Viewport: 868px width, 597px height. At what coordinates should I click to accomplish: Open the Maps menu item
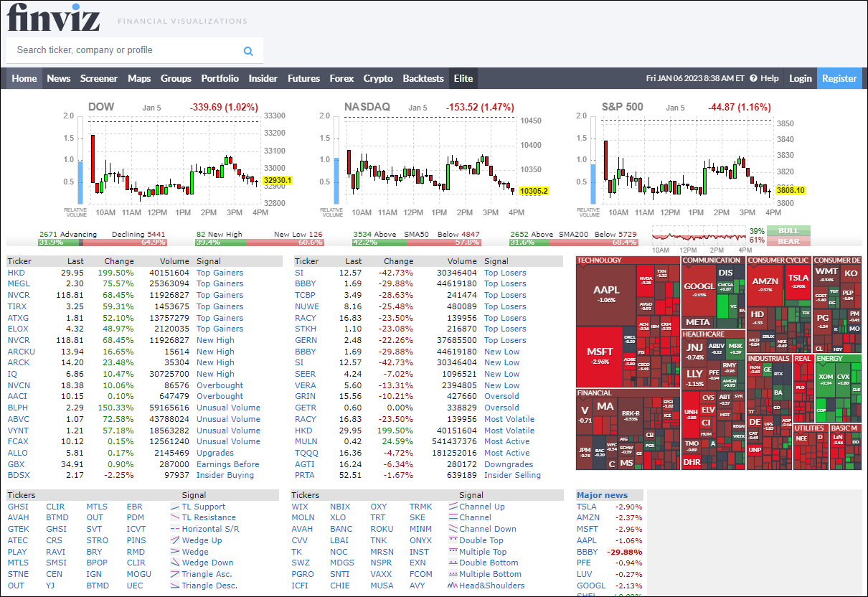point(139,78)
